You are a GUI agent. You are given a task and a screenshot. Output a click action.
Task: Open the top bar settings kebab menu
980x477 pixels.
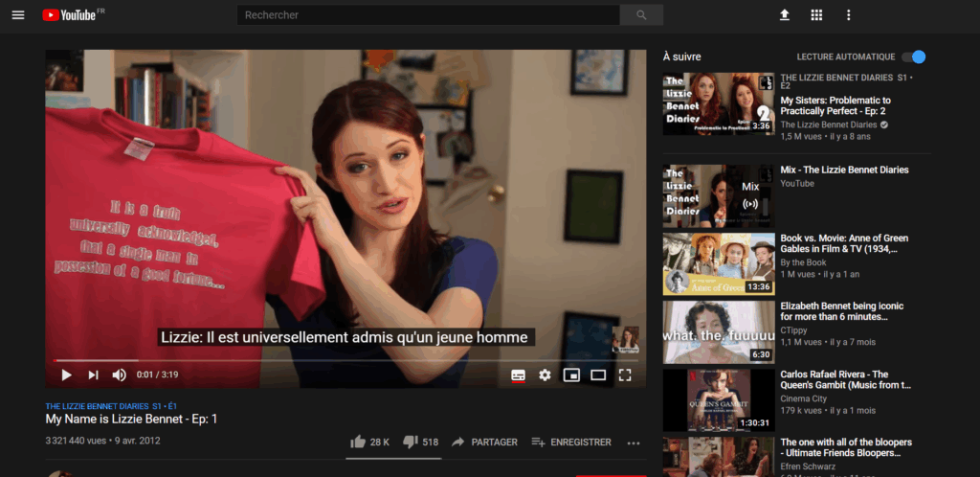(848, 15)
